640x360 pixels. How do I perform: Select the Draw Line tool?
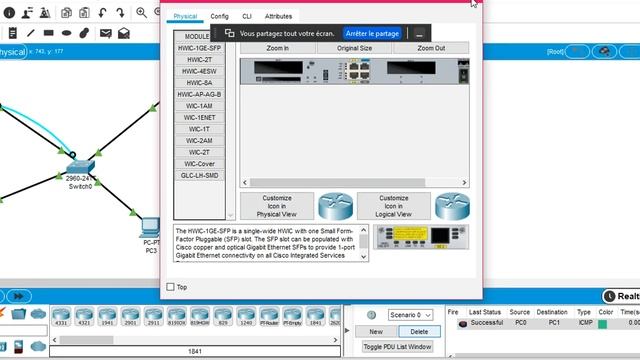click(31, 33)
